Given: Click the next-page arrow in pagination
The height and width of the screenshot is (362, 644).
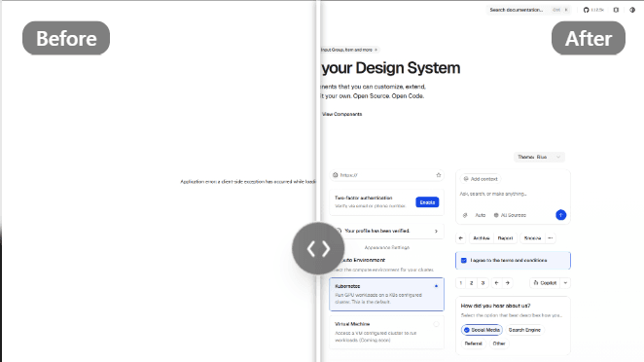Looking at the screenshot, I should click(x=508, y=283).
